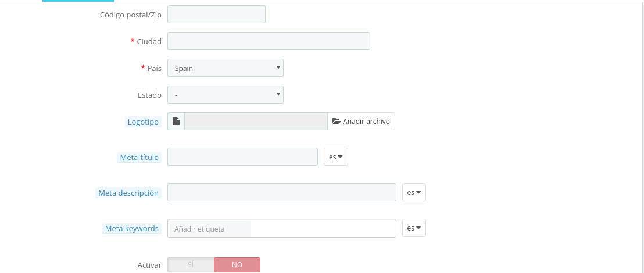The height and width of the screenshot is (273, 644).
Task: Click the file icon beside Logotipo field
Action: coord(176,121)
